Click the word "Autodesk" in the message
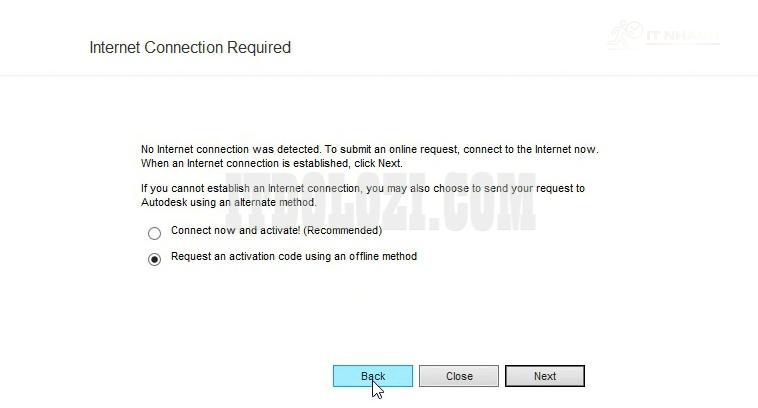758x408 pixels. point(164,201)
